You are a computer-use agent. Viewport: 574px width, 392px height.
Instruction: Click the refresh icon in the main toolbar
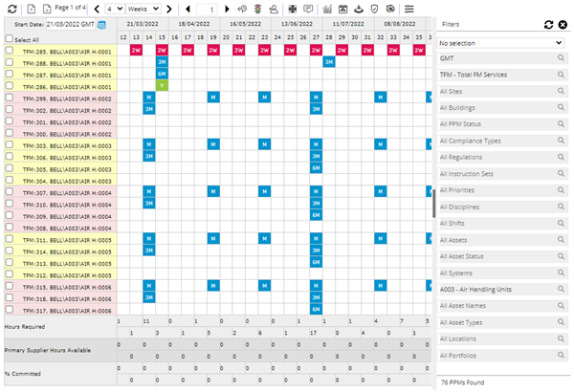(10, 8)
